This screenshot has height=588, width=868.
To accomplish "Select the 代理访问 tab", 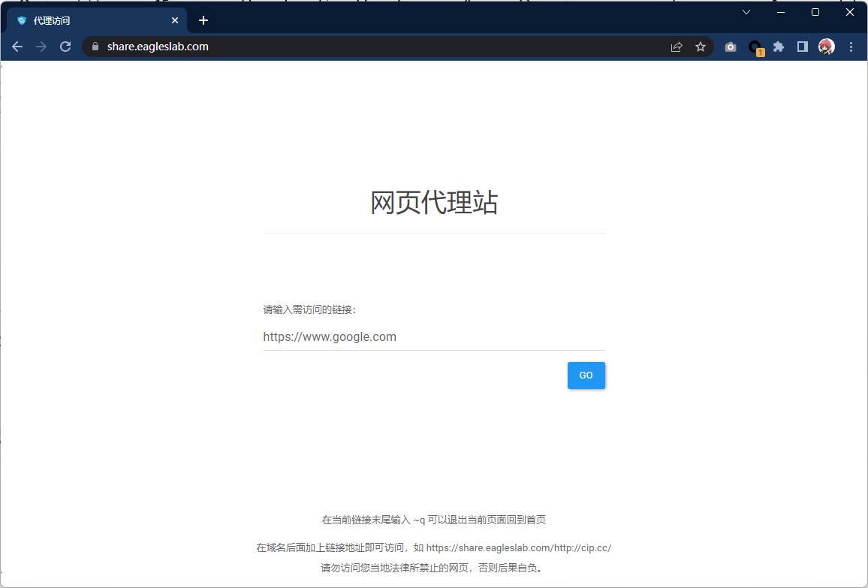I will [x=90, y=20].
